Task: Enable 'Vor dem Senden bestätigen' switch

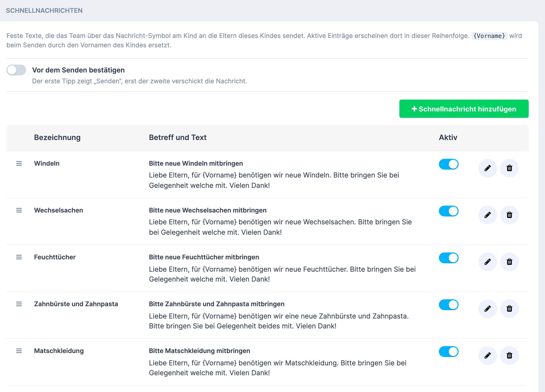Action: 16,70
